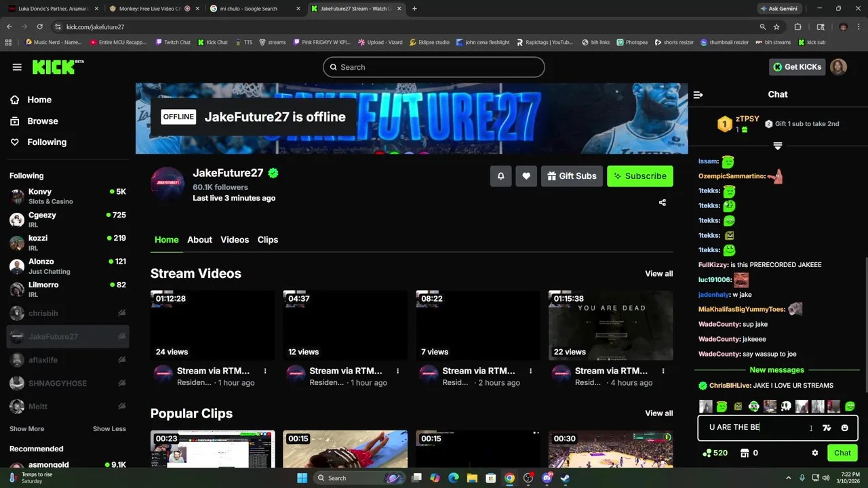Select the skull quick emote
868x488 pixels.
(786, 407)
